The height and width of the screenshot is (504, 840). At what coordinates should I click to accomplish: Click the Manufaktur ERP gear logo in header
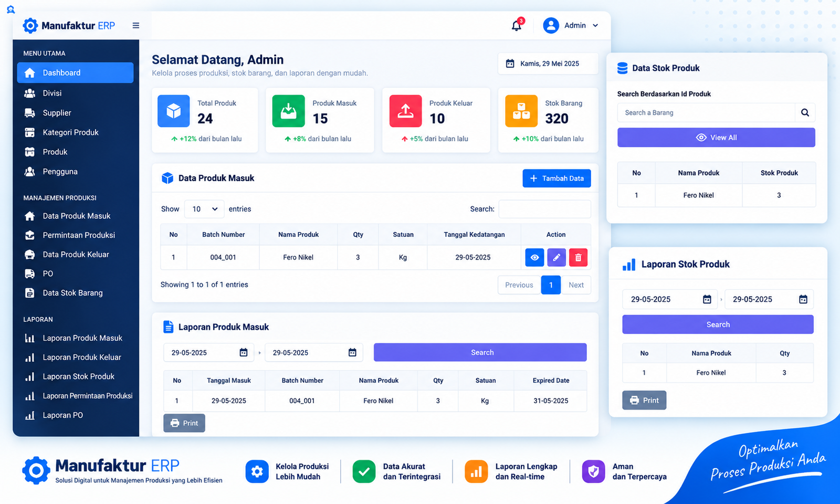click(x=30, y=26)
